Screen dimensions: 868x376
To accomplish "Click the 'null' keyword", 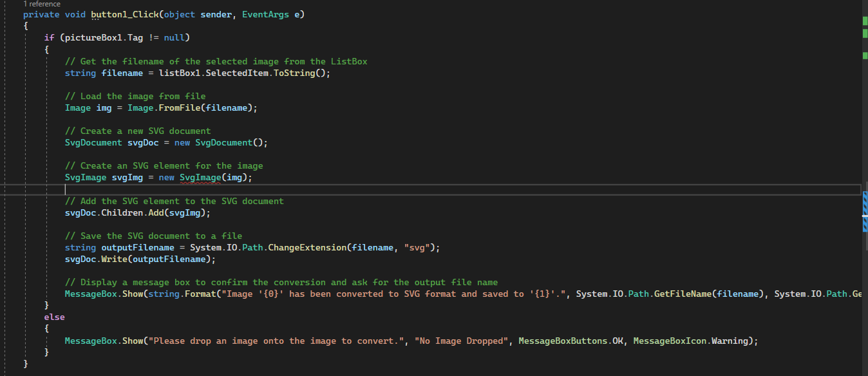I will (x=175, y=37).
